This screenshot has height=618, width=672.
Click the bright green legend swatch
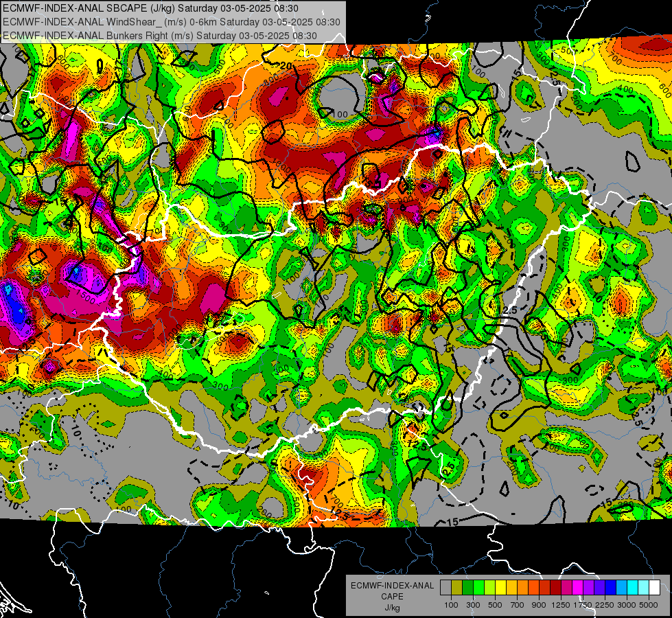point(478,587)
